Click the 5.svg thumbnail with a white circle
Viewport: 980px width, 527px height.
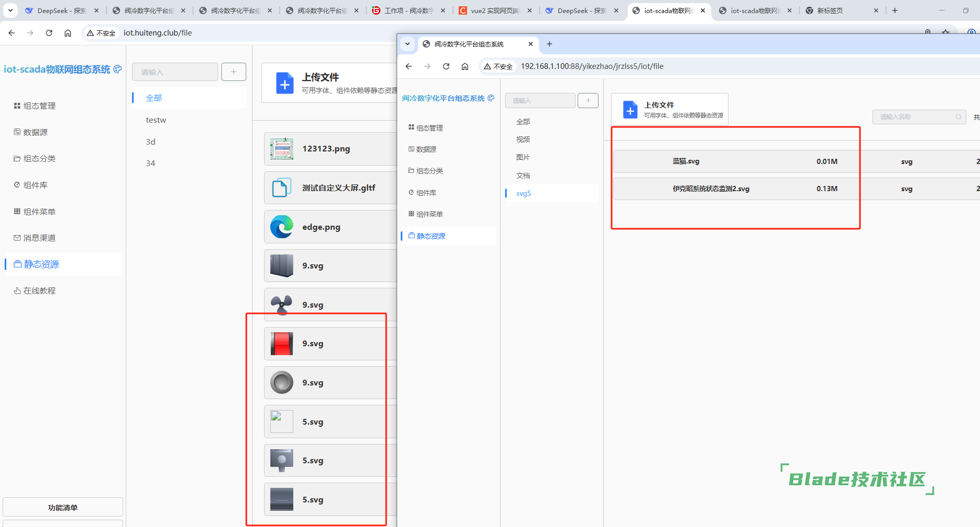point(282,460)
